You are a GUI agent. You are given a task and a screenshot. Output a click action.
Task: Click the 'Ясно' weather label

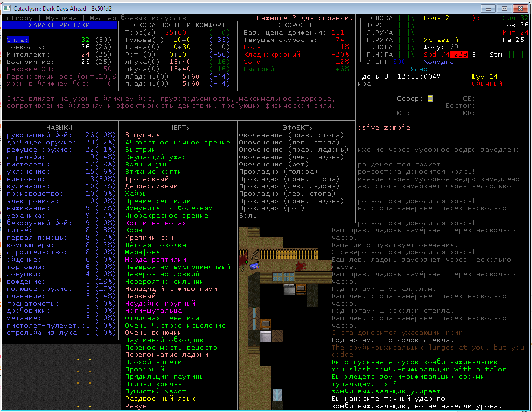pos(419,69)
